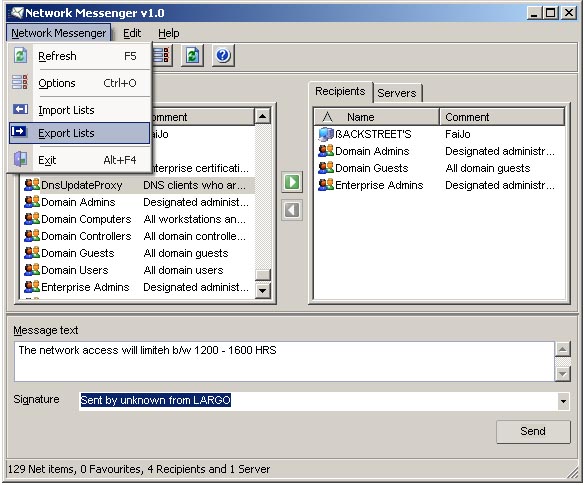Click the group icon beside Domain Computers
The image size is (585, 485).
point(32,219)
